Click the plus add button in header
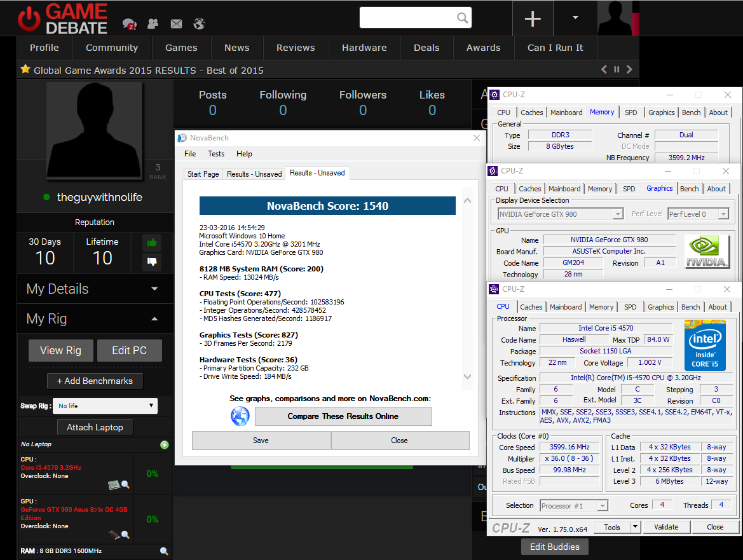Image resolution: width=743 pixels, height=560 pixels. (533, 18)
